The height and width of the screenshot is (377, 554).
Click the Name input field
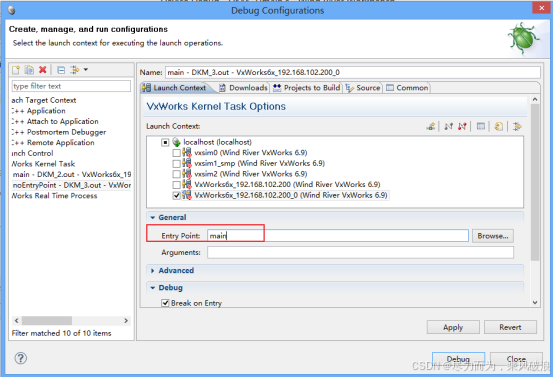click(x=353, y=72)
